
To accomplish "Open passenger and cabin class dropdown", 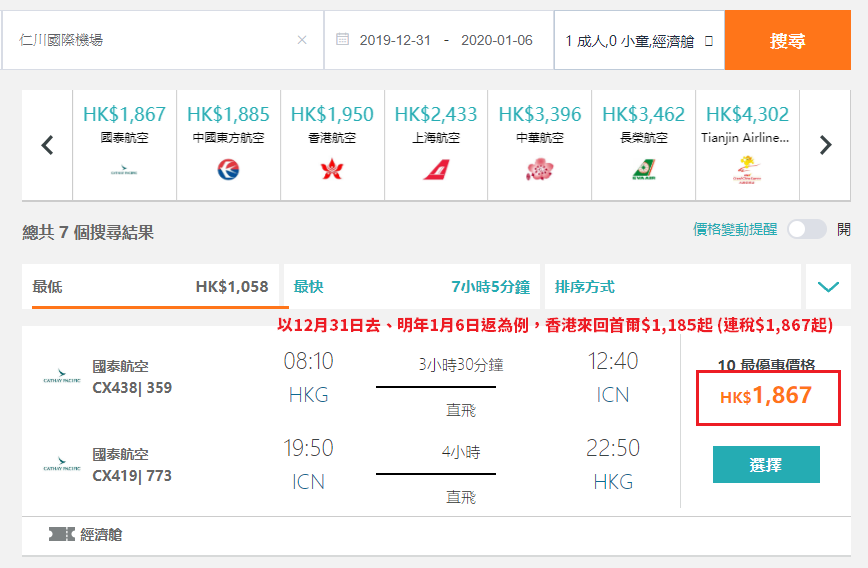I will [x=639, y=40].
